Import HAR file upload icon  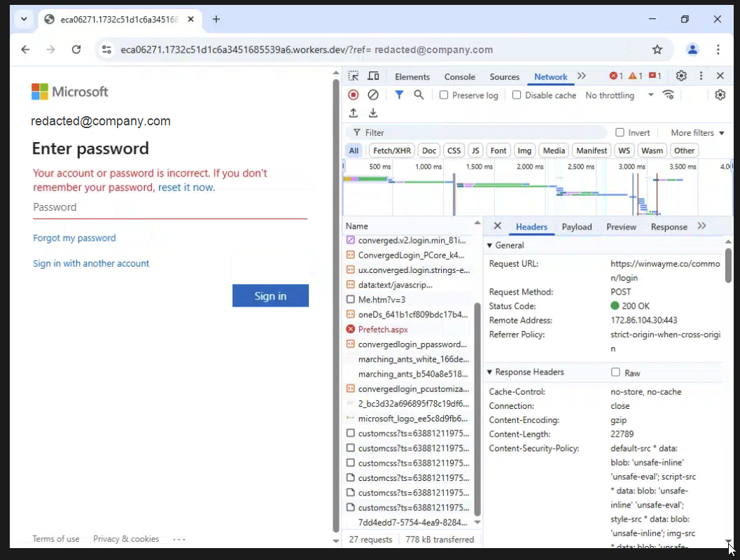click(353, 113)
